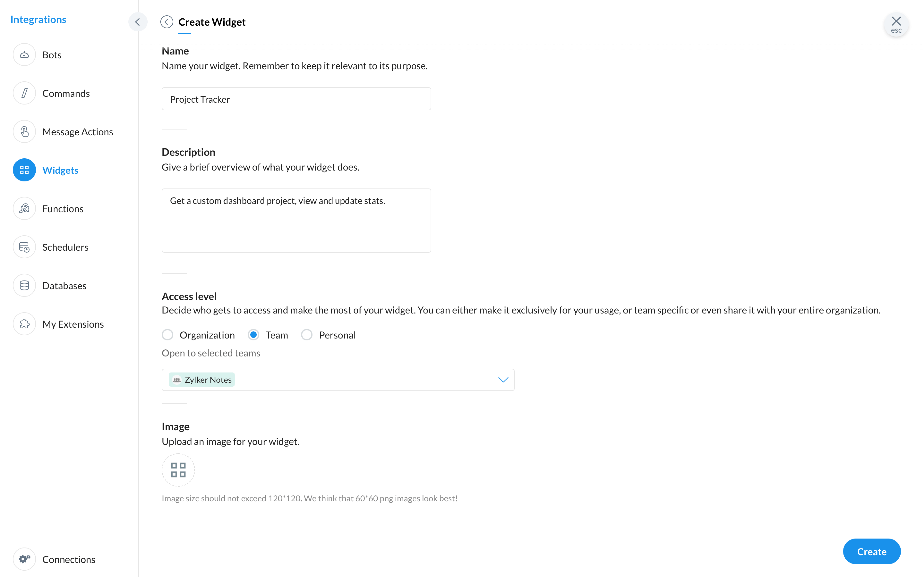Open the Schedulers calendar icon
This screenshot has width=924, height=577.
pyautogui.click(x=24, y=247)
